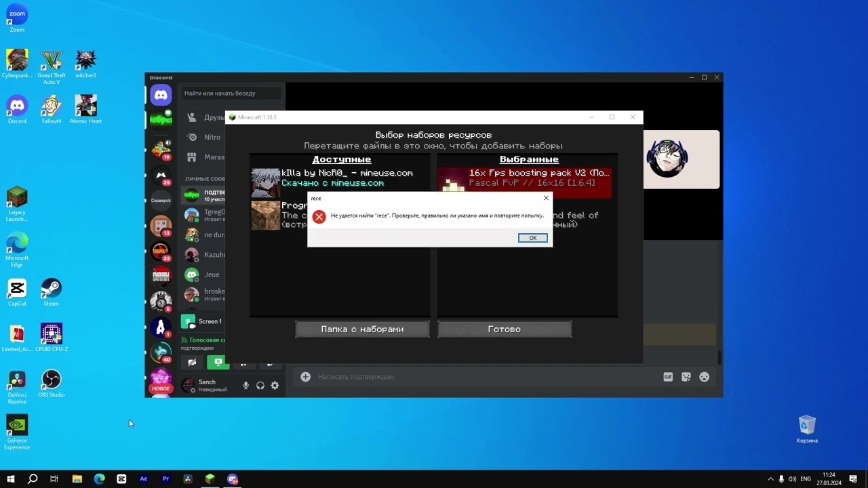868x488 pixels.
Task: Open the emoji picker in Discord
Action: pos(705,377)
